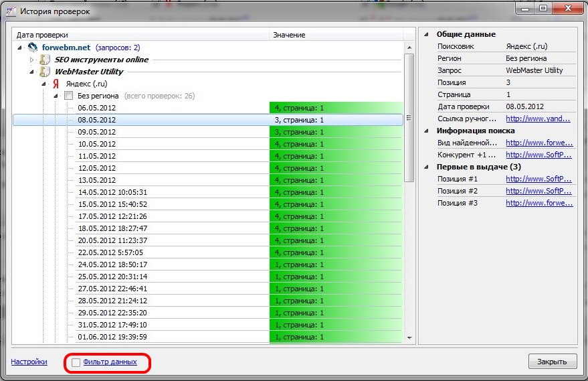This screenshot has height=381, width=588.
Task: Open the Настройки link
Action: [x=29, y=362]
